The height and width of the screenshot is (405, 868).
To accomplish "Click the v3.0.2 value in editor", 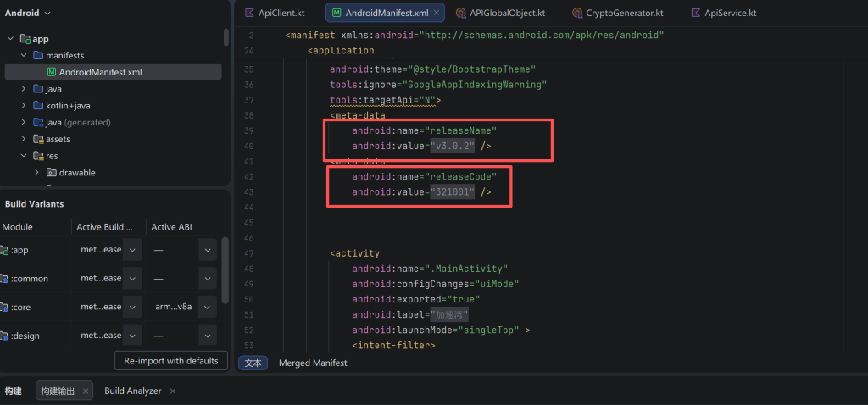I will coord(453,146).
